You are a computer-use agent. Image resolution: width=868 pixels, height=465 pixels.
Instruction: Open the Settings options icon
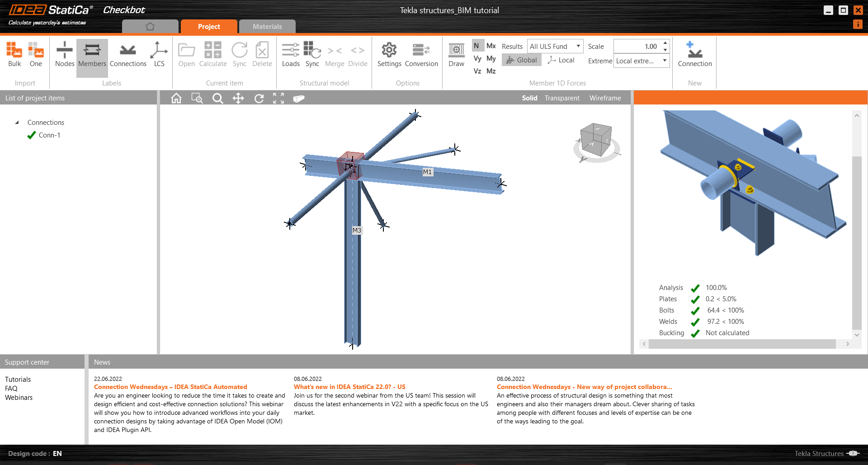(389, 54)
